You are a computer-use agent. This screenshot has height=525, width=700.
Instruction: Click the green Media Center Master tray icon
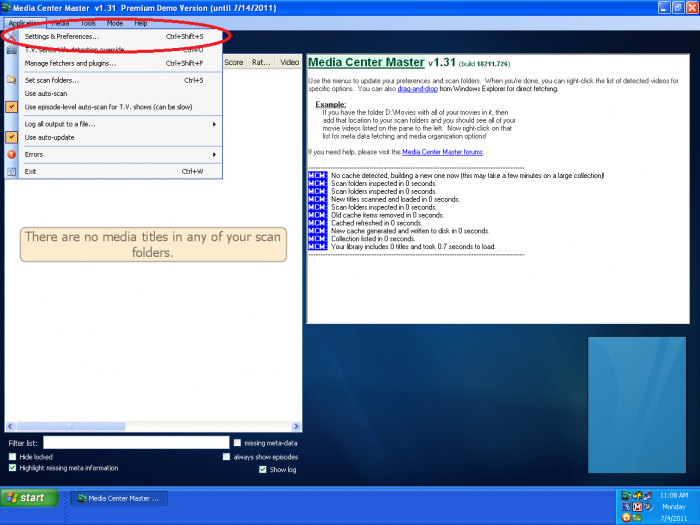coord(626,496)
